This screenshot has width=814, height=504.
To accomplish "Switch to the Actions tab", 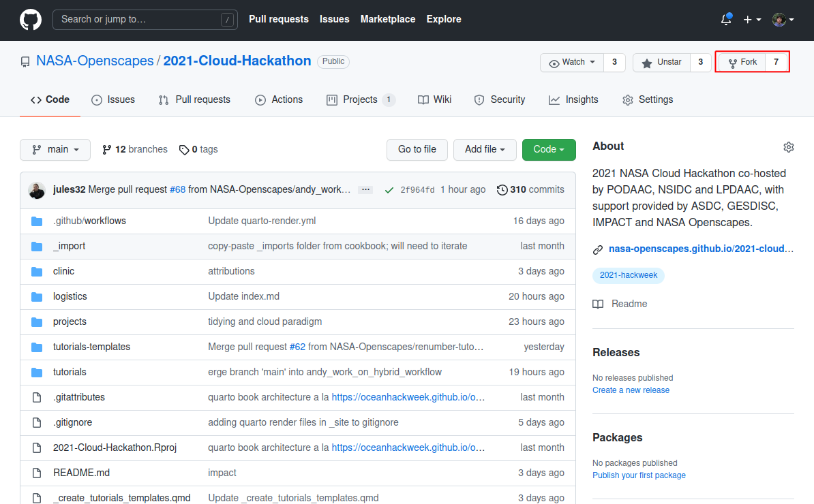I will click(x=279, y=99).
